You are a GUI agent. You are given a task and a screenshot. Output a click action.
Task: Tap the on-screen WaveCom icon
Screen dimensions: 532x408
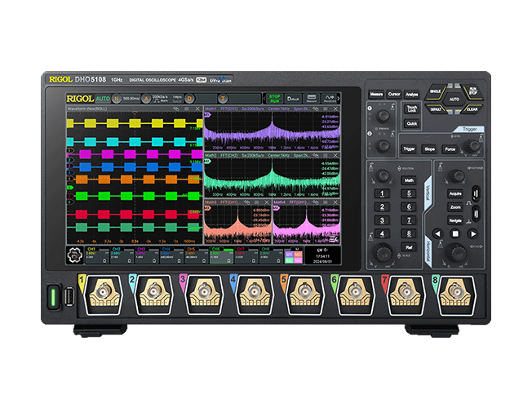coord(329,99)
